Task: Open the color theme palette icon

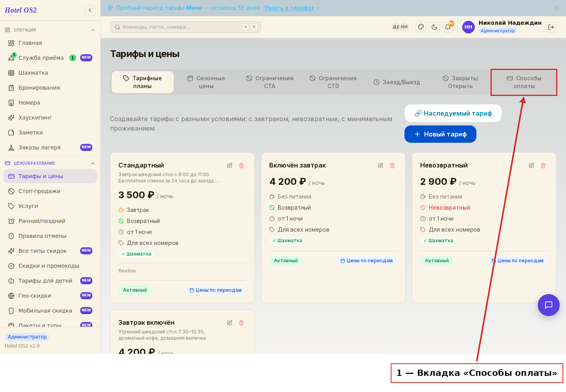Action: point(421,27)
